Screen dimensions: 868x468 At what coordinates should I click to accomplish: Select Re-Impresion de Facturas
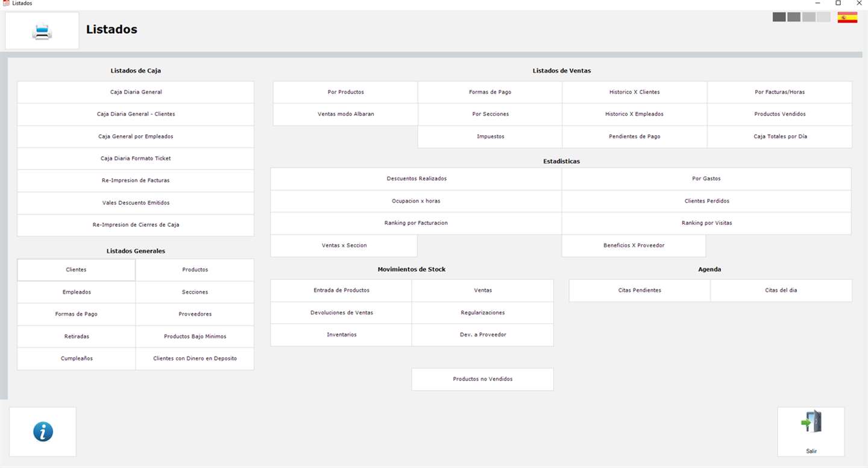[136, 180]
